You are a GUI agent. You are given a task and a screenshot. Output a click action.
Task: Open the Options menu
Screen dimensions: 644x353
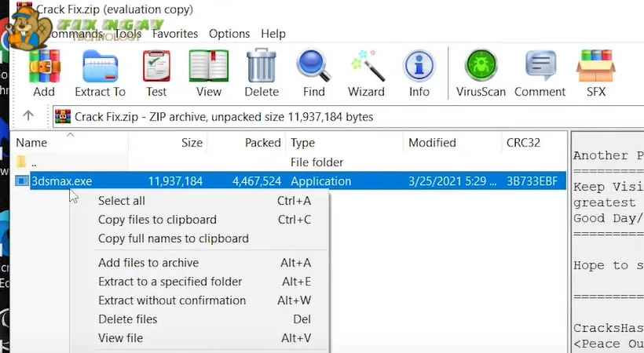pyautogui.click(x=229, y=34)
